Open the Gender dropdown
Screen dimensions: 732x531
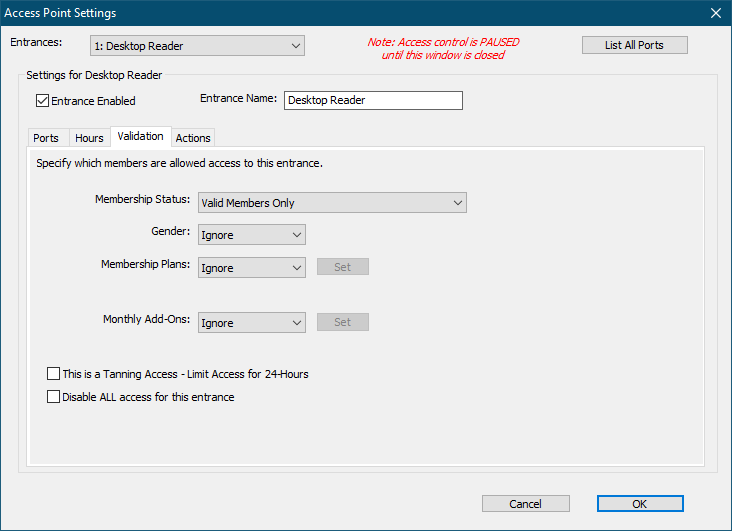252,235
